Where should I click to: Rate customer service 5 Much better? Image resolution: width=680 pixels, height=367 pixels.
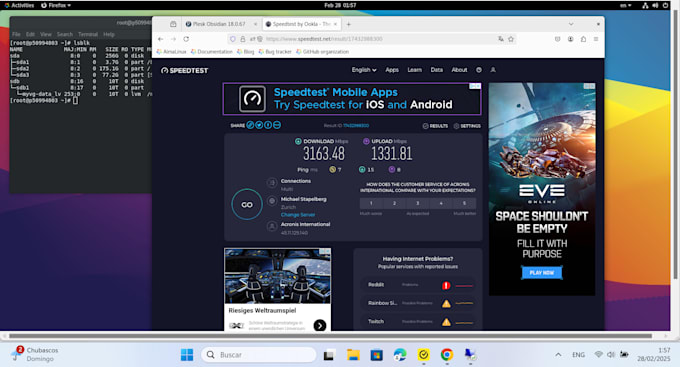[x=464, y=203]
